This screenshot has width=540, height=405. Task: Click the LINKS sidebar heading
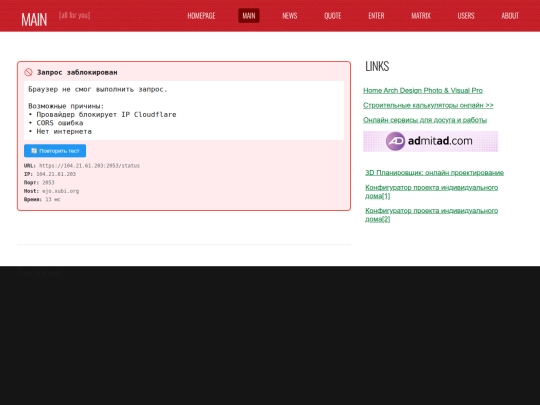click(x=377, y=66)
